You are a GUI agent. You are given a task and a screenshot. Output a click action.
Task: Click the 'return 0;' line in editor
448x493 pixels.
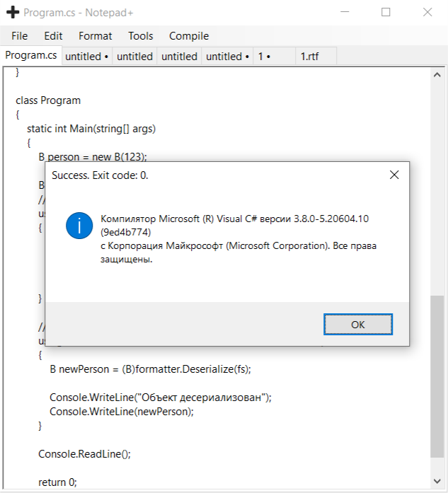point(57,482)
